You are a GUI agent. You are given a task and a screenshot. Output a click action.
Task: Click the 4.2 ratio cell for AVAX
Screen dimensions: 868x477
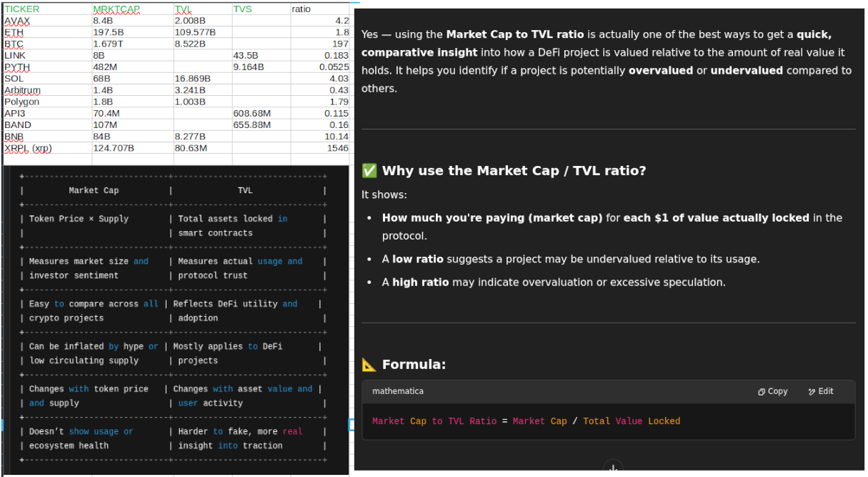click(320, 21)
